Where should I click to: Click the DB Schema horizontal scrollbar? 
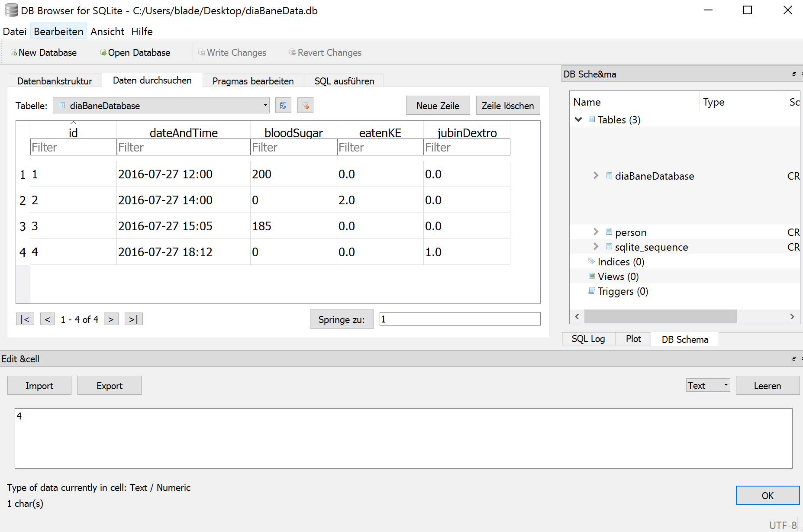660,316
